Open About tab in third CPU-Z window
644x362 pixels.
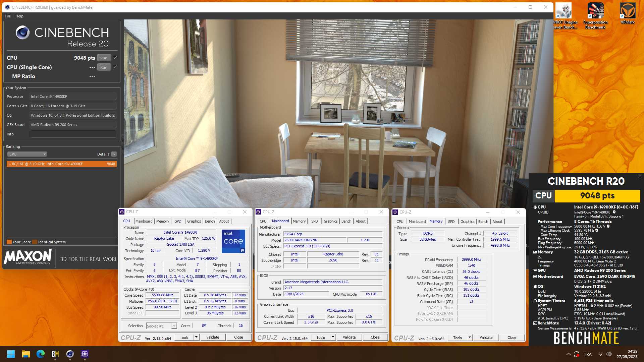(x=497, y=222)
